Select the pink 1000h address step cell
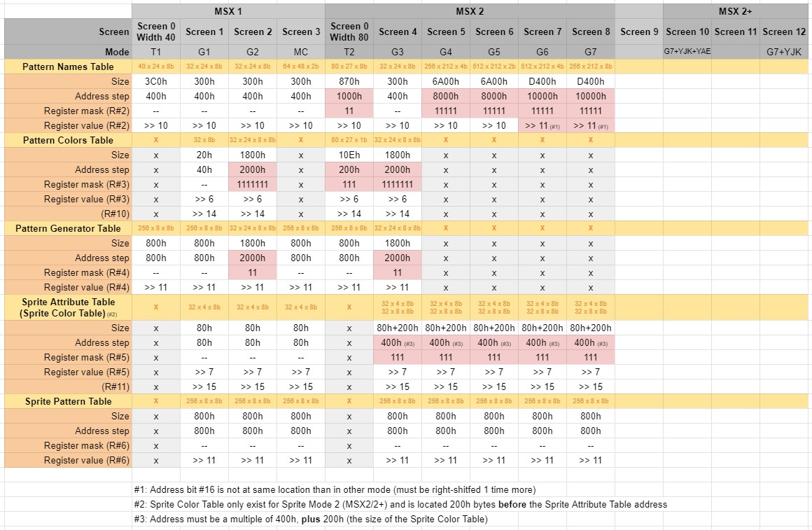This screenshot has width=812, height=530. pyautogui.click(x=349, y=96)
